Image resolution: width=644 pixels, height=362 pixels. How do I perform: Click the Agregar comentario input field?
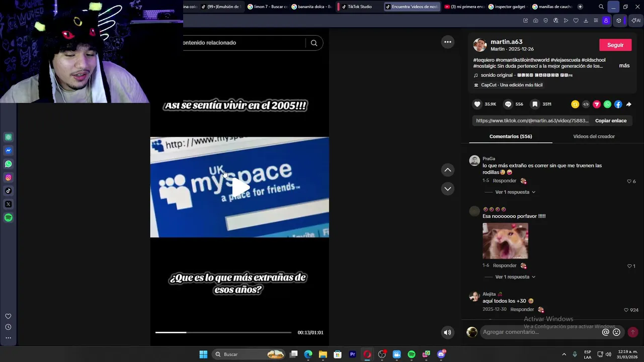coord(541,332)
